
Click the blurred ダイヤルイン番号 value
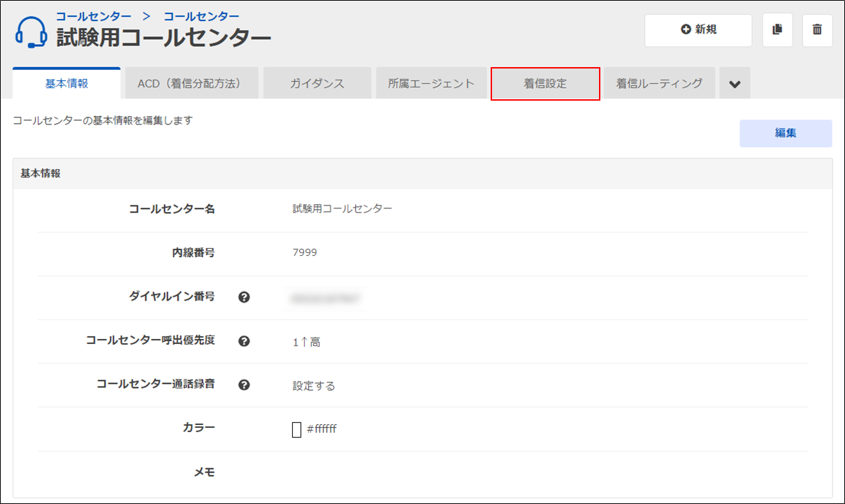pyautogui.click(x=326, y=298)
